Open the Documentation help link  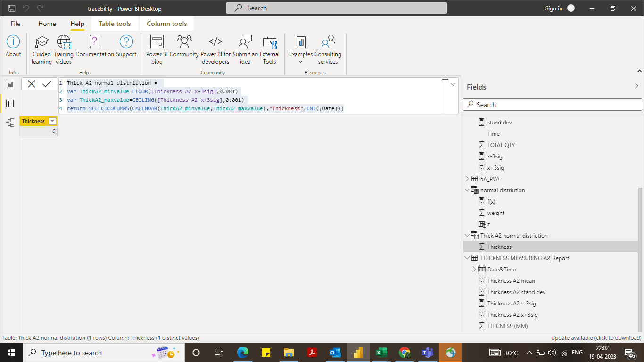point(95,46)
